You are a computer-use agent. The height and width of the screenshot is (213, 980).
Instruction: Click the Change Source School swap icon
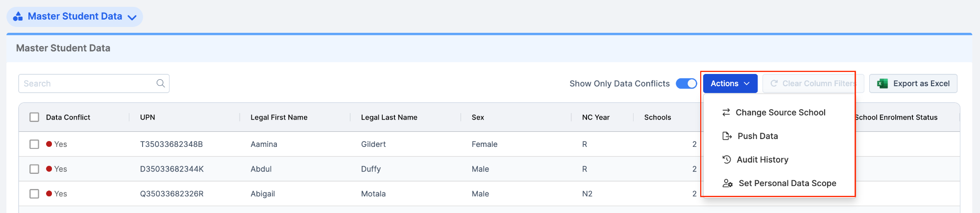[x=726, y=112]
